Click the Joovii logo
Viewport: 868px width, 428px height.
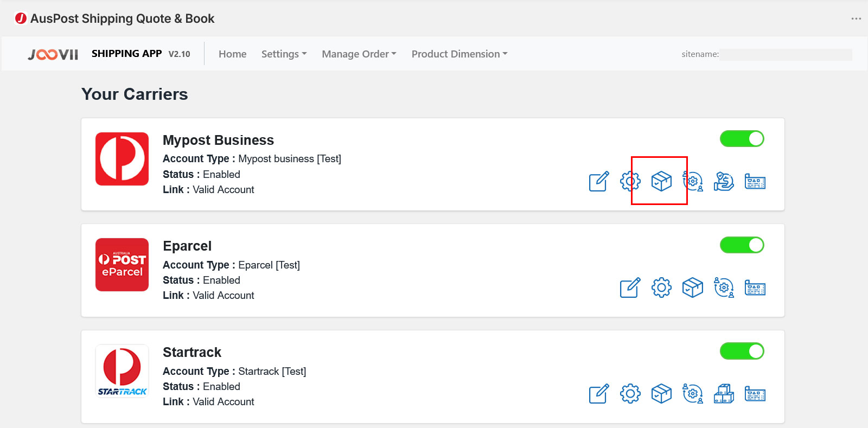click(53, 54)
